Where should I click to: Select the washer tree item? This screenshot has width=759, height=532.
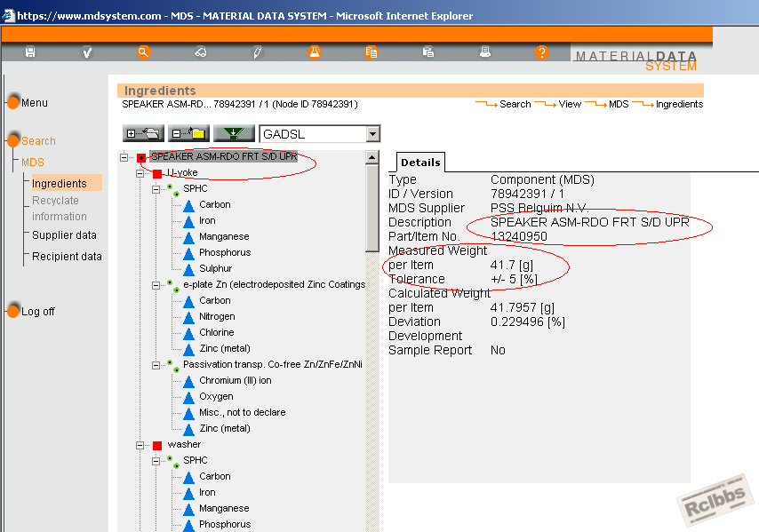(184, 444)
